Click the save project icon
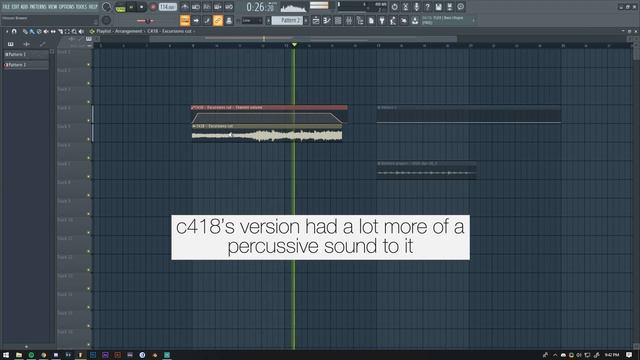Image resolution: width=640 pixels, height=360 pixels. (438, 7)
